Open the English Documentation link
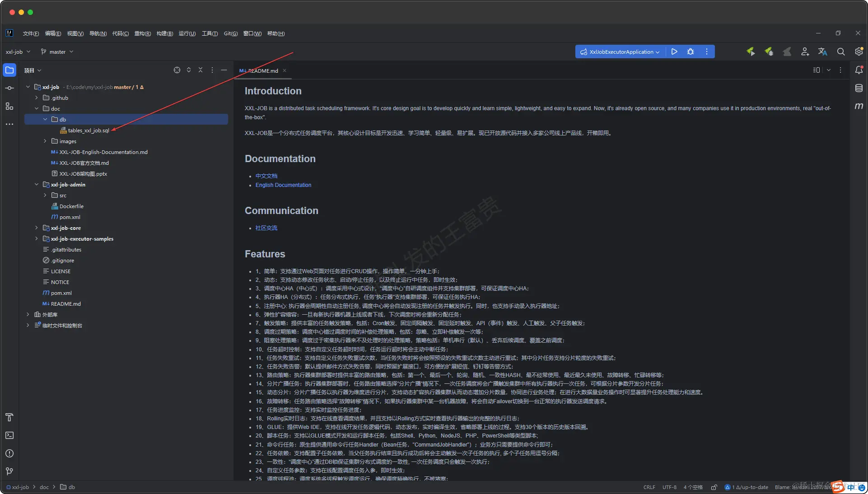Image resolution: width=868 pixels, height=494 pixels. pyautogui.click(x=283, y=185)
